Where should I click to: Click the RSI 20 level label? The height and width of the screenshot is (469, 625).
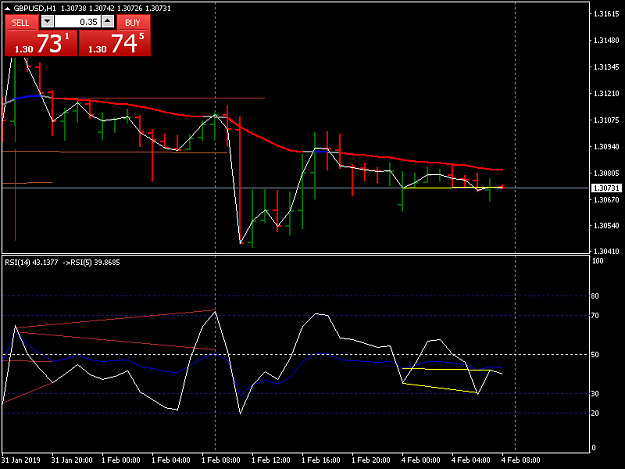595,413
